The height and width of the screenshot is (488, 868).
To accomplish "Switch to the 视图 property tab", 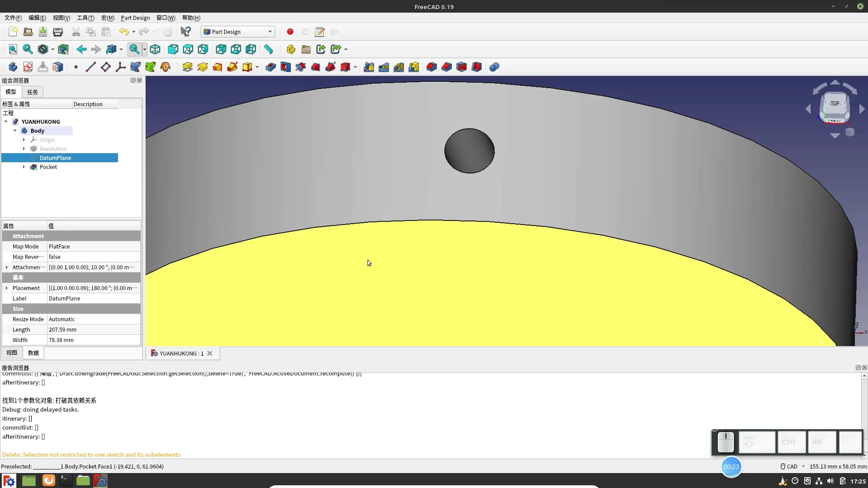I will [12, 352].
